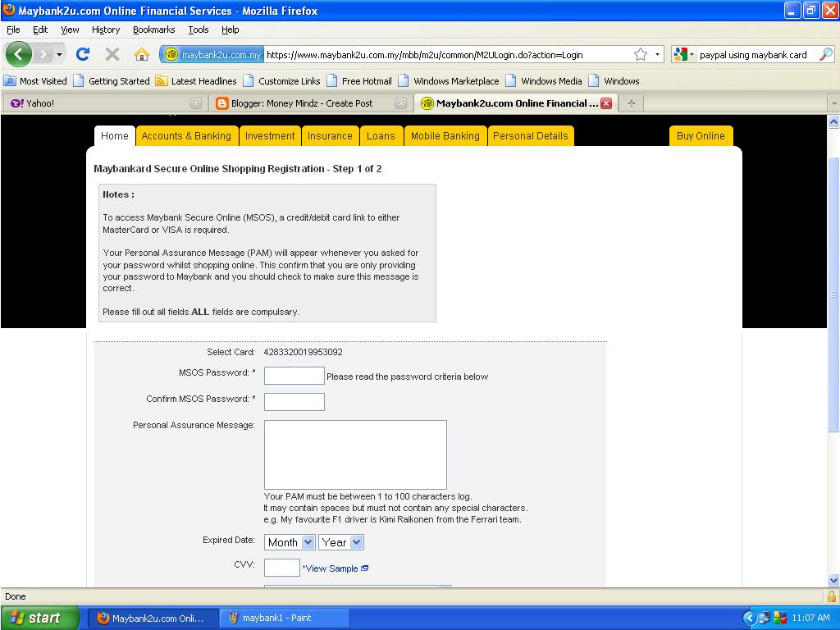
Task: Open Most Visited bookmarks folder
Action: pyautogui.click(x=36, y=81)
